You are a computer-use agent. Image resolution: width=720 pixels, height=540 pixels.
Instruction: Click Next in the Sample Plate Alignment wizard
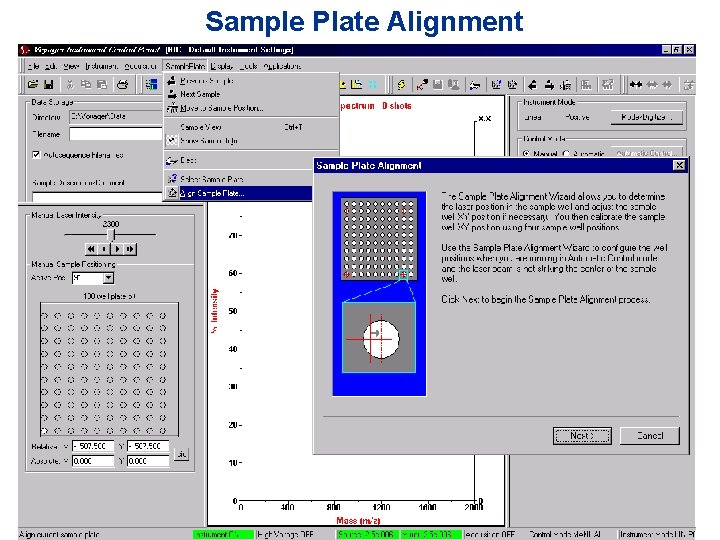(582, 436)
